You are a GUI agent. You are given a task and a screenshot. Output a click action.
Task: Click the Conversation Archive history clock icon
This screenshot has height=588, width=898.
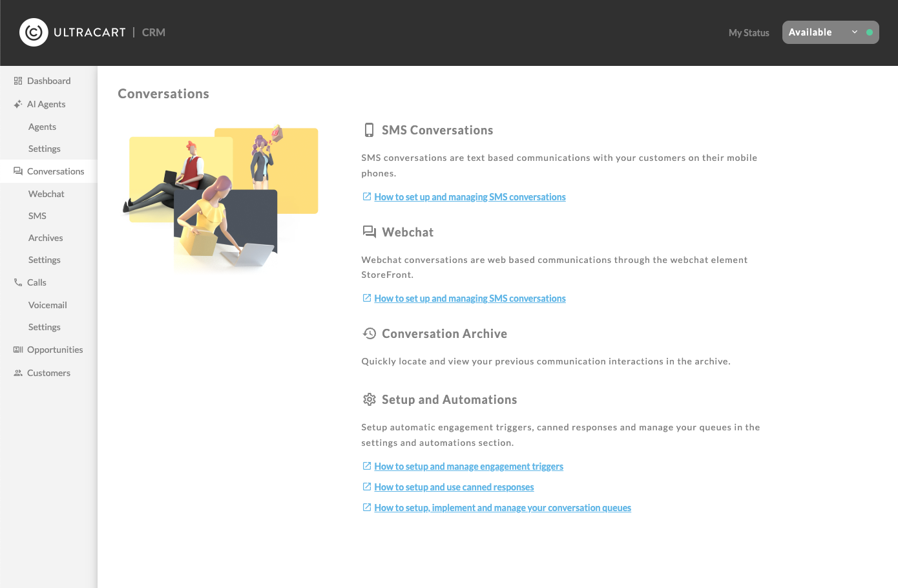tap(370, 333)
